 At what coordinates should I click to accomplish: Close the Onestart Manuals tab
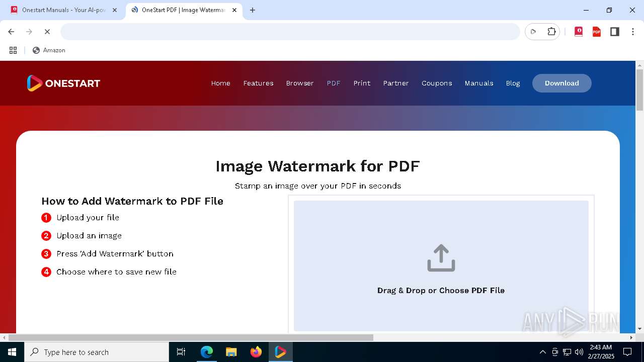click(114, 10)
